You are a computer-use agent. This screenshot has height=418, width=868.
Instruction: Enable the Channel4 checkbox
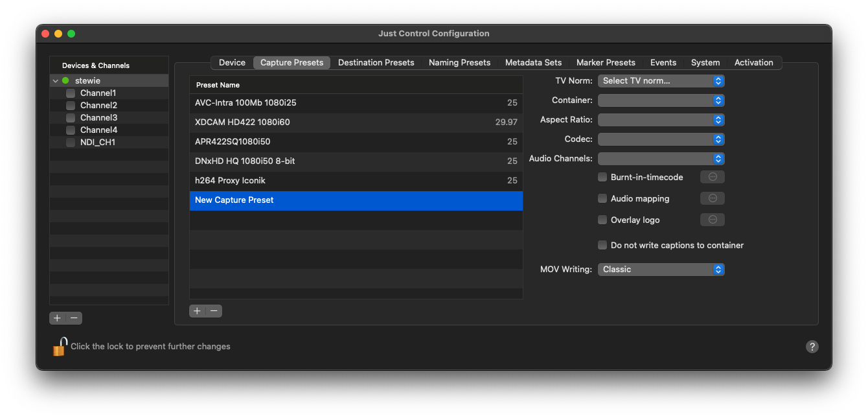pyautogui.click(x=71, y=130)
